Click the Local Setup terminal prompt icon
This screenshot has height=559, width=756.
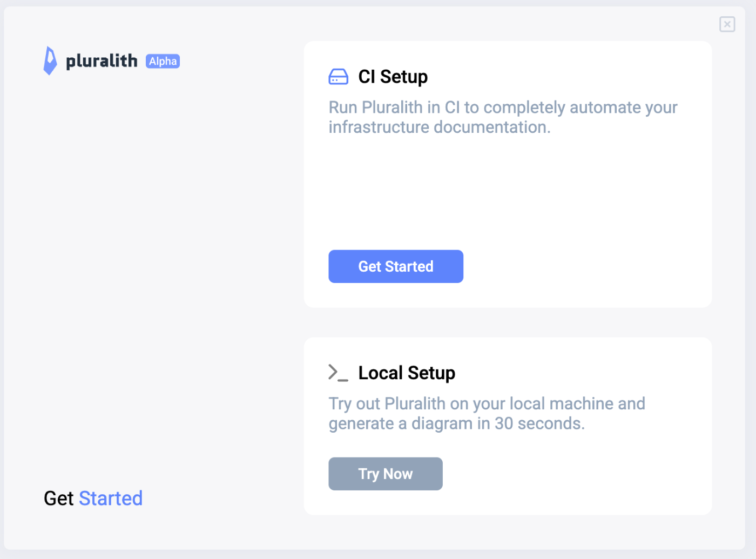(x=339, y=373)
